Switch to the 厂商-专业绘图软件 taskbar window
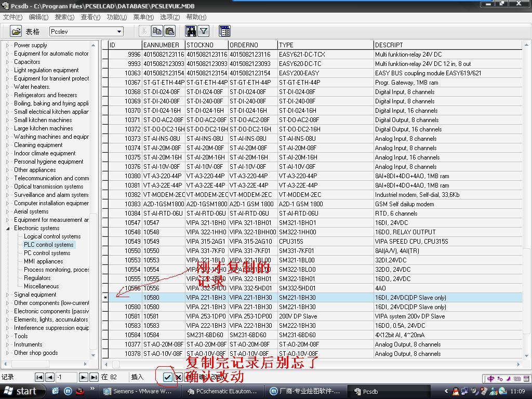Screen dimensions: 532x399 pyautogui.click(x=305, y=391)
